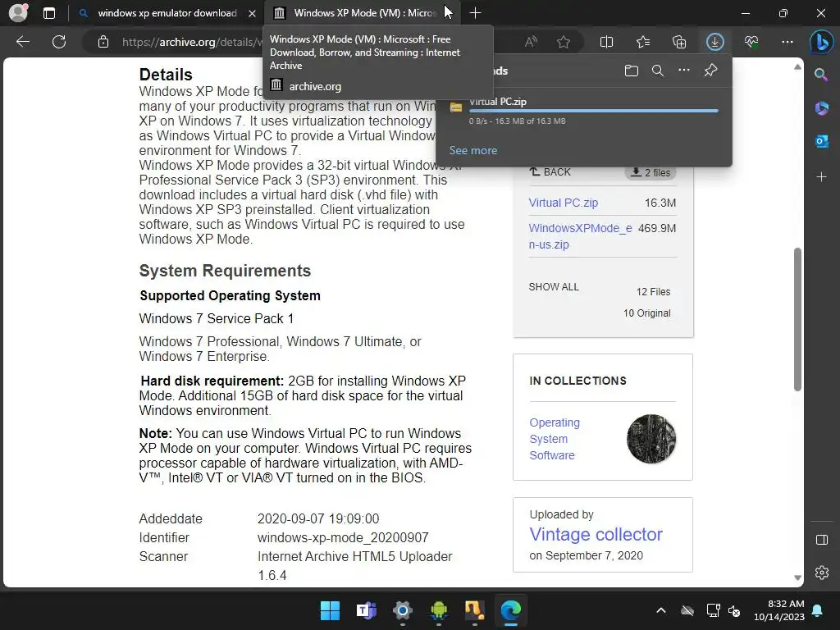Open a new tab with plus button
840x630 pixels.
[475, 13]
